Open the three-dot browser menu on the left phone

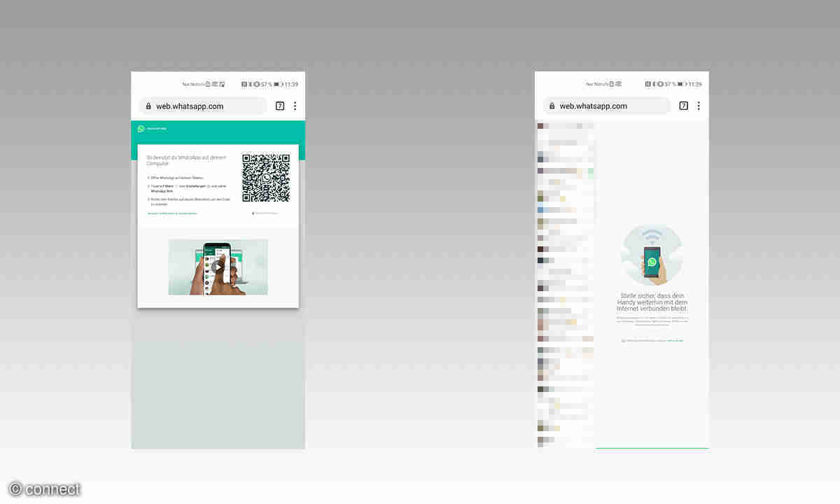point(295,106)
